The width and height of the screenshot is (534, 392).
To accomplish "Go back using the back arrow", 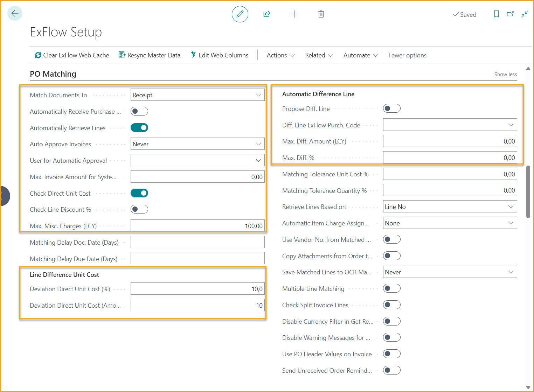I will tap(15, 14).
